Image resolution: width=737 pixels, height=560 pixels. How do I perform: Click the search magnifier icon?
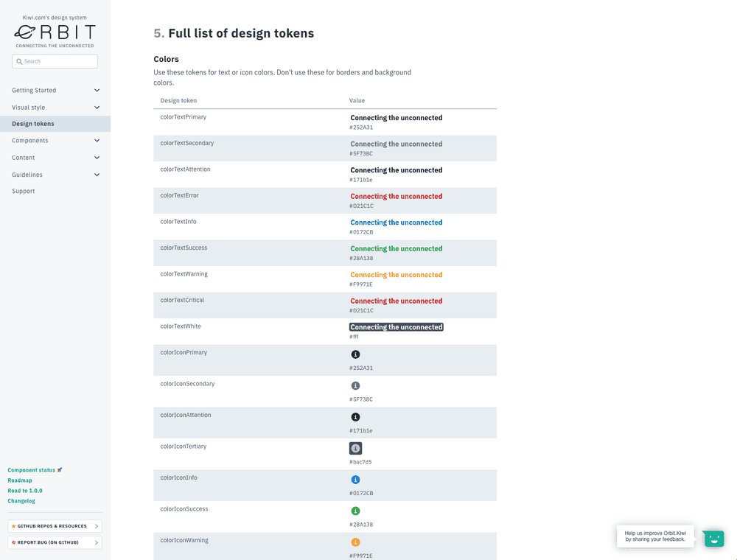point(19,61)
